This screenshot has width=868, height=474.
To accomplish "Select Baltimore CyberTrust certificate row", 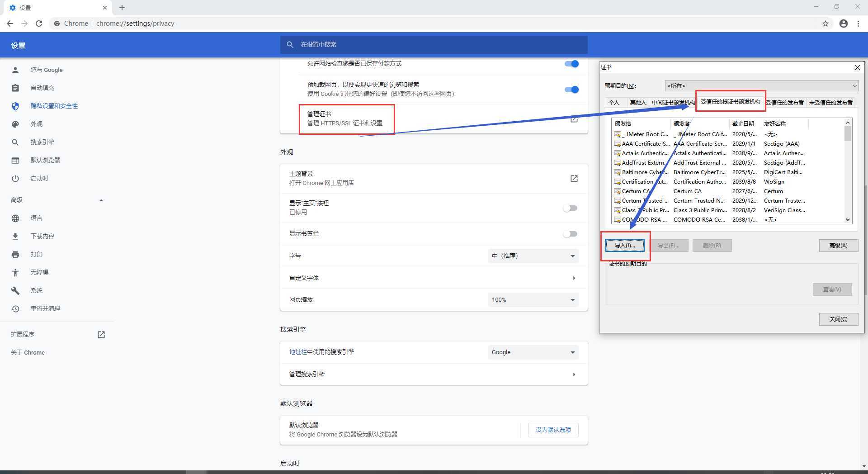I will (x=728, y=172).
